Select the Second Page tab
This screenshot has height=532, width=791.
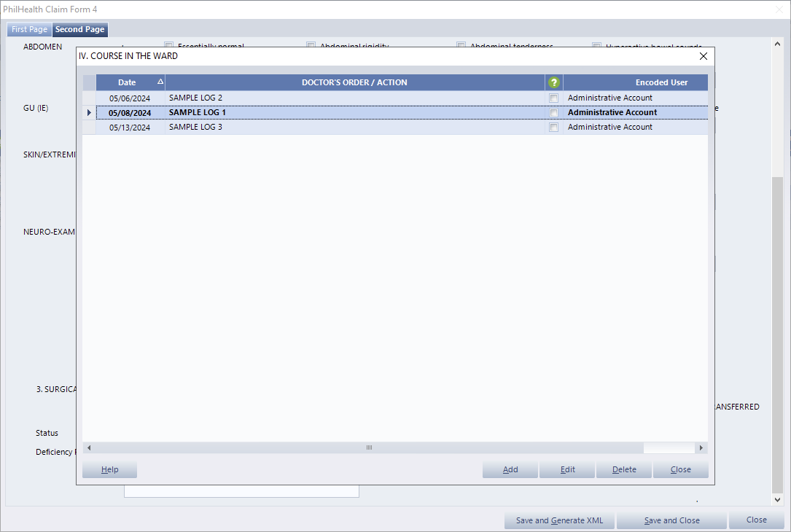click(79, 30)
